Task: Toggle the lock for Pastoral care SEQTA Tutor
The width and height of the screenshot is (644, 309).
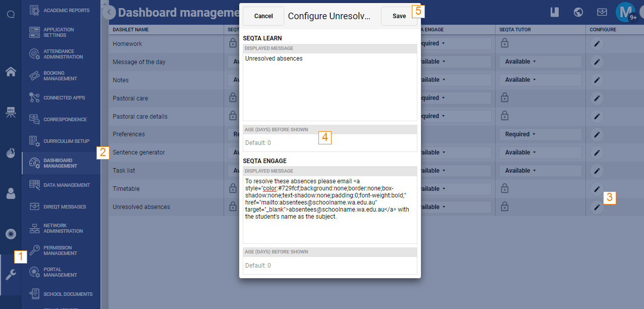Action: 504,98
